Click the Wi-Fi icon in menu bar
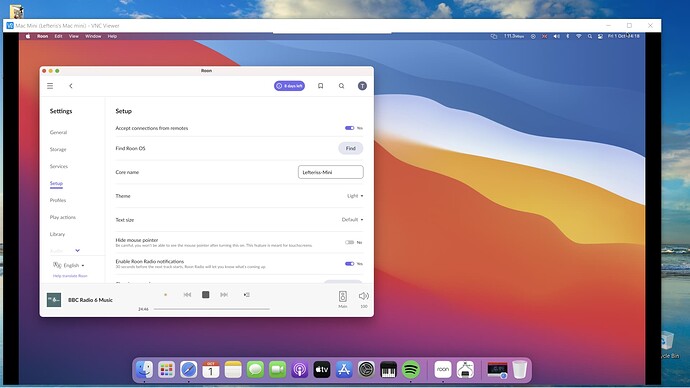Screen dimensions: 690x388 point(579,36)
